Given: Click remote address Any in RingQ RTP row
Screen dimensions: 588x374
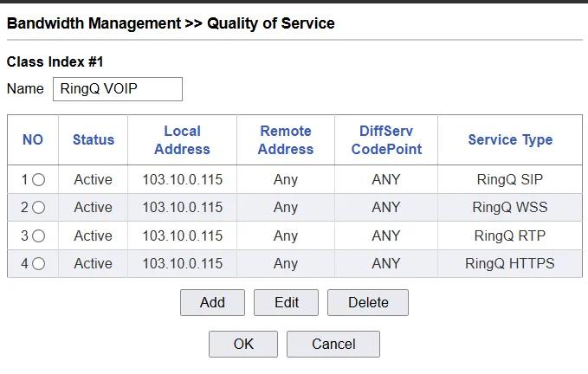Looking at the screenshot, I should (286, 236).
